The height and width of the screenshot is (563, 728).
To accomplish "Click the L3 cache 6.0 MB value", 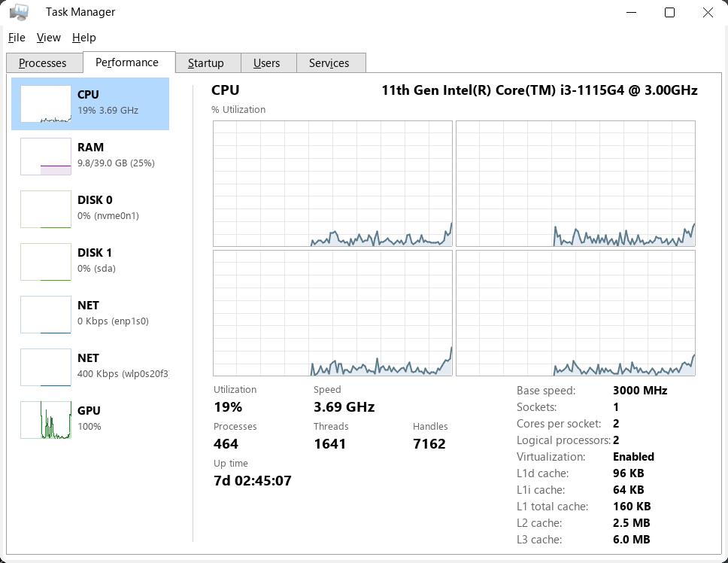I will click(x=632, y=540).
